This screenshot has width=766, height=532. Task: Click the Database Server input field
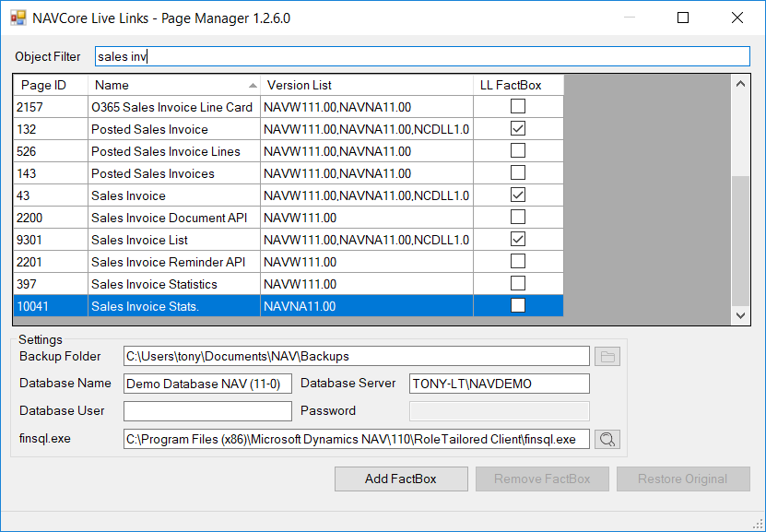tap(498, 384)
